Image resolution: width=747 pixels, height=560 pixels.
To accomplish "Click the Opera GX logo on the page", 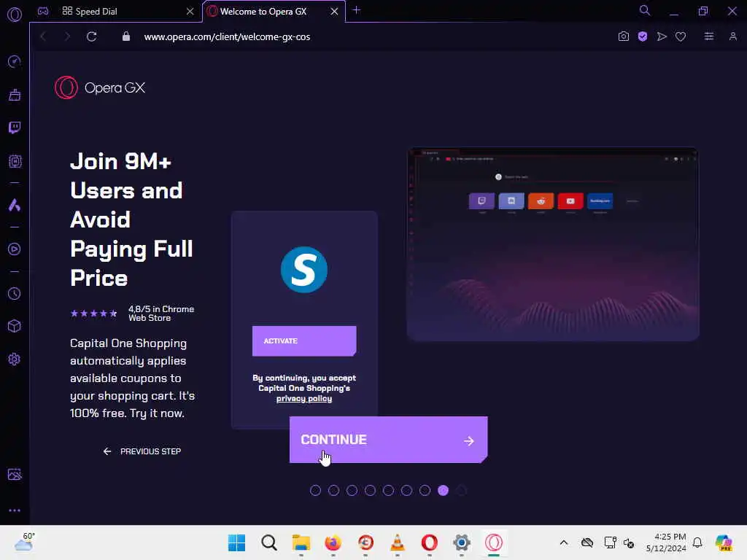I will [x=100, y=87].
